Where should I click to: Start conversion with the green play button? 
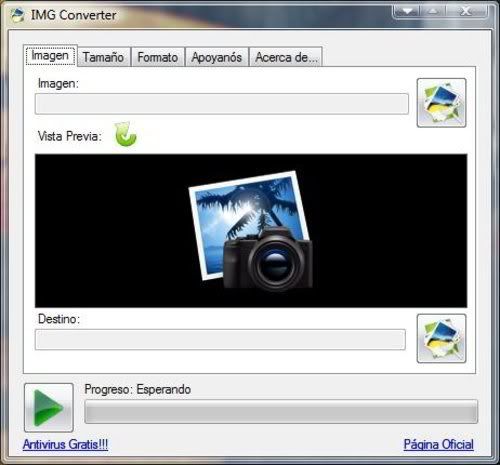[49, 407]
